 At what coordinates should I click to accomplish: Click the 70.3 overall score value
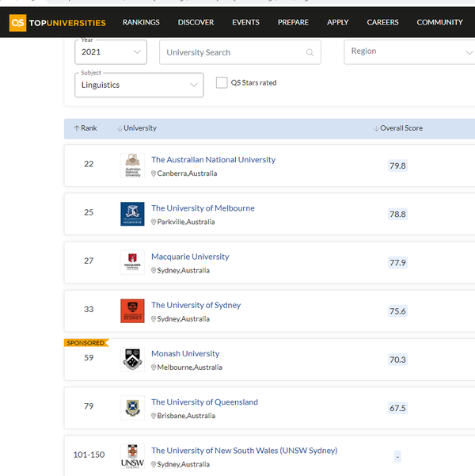397,360
